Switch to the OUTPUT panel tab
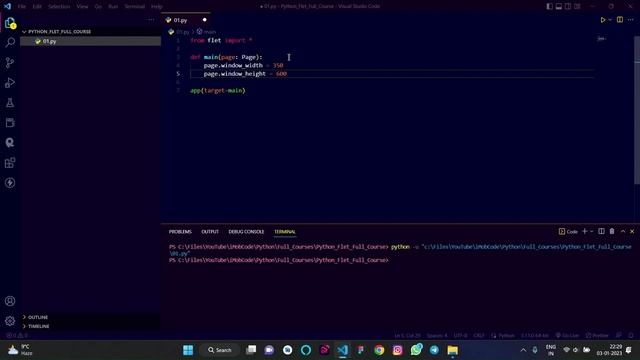This screenshot has width=640, height=360. point(210,231)
